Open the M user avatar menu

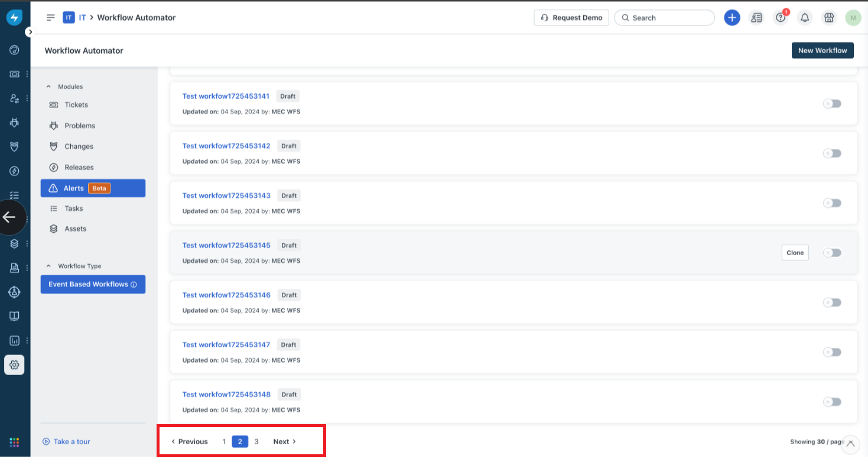pyautogui.click(x=853, y=18)
